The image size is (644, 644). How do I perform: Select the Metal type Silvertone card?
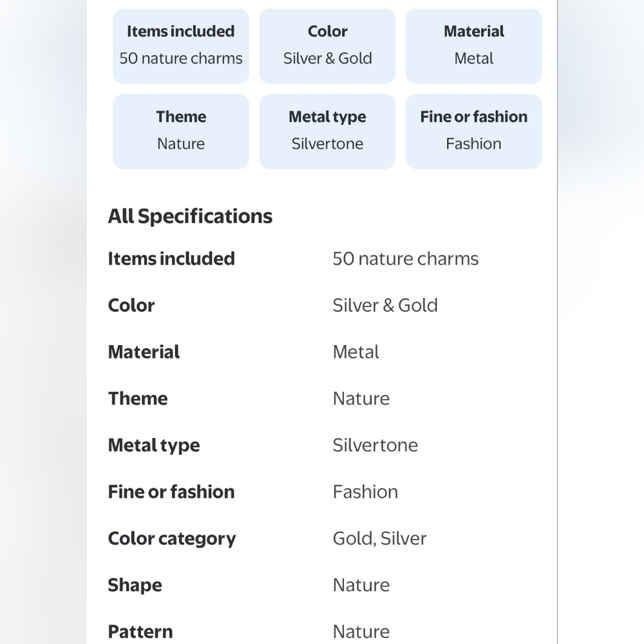coord(327,131)
